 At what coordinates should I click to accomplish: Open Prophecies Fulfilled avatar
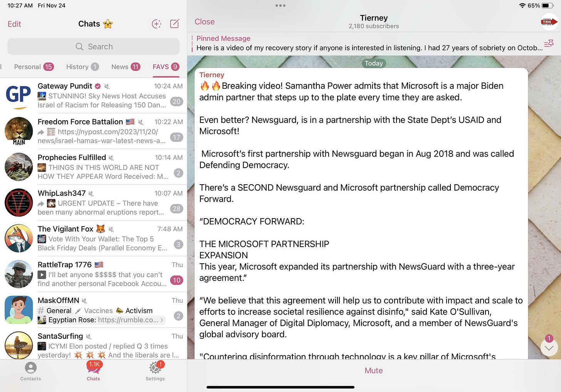(x=19, y=167)
